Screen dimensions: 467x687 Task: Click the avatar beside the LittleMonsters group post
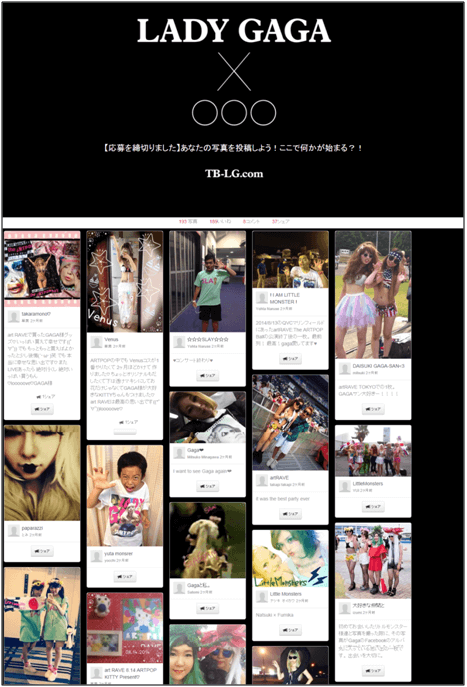[345, 486]
